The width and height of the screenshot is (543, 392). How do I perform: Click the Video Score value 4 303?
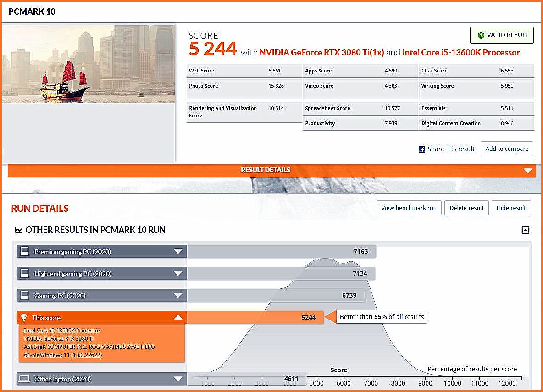point(391,86)
